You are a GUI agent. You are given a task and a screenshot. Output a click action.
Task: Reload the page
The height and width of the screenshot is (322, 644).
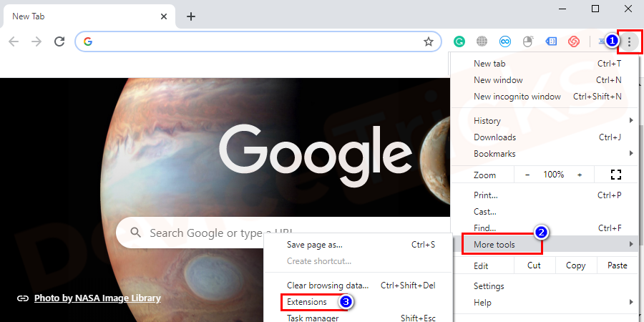point(59,41)
